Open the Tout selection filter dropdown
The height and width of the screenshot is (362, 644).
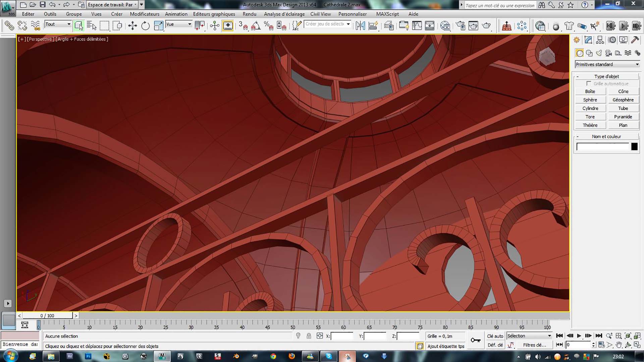58,24
